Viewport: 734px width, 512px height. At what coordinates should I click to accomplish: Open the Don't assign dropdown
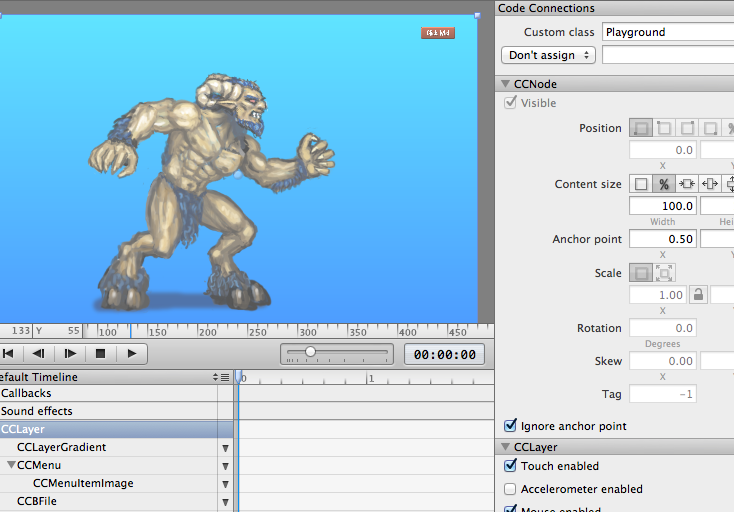548,55
